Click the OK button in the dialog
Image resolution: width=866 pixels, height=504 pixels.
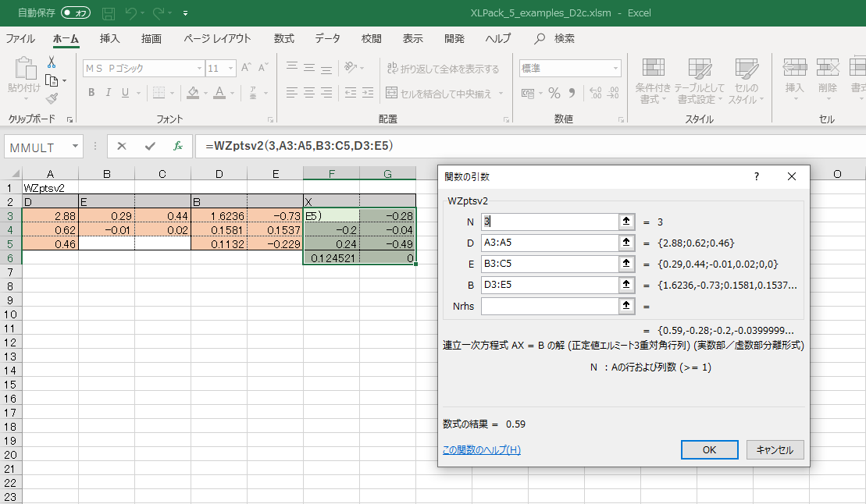709,450
